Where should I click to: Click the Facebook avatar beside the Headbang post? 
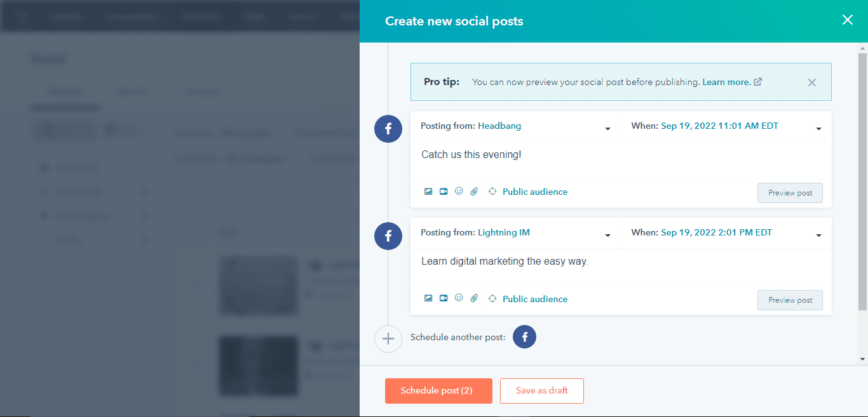tap(388, 129)
